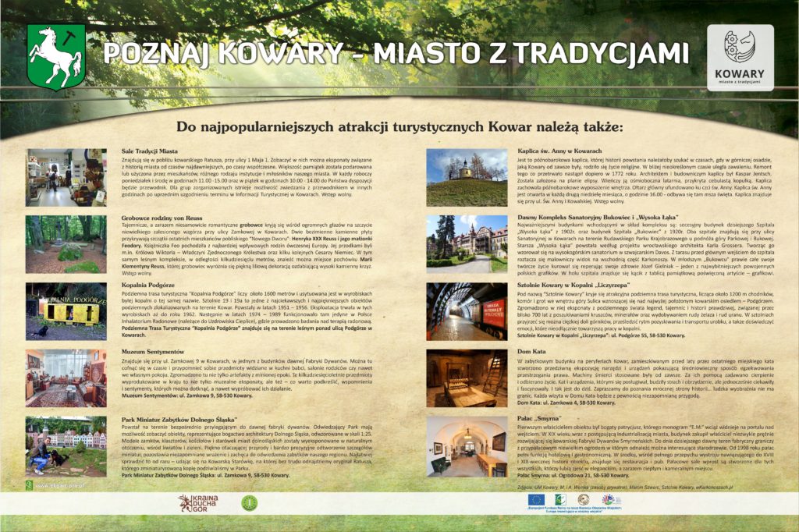
Task: Open the Dom Kata interior photo
Action: pos(467,378)
